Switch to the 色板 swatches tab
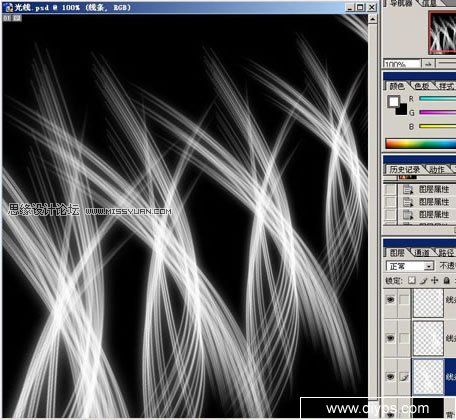This screenshot has height=420, width=456. tap(422, 86)
